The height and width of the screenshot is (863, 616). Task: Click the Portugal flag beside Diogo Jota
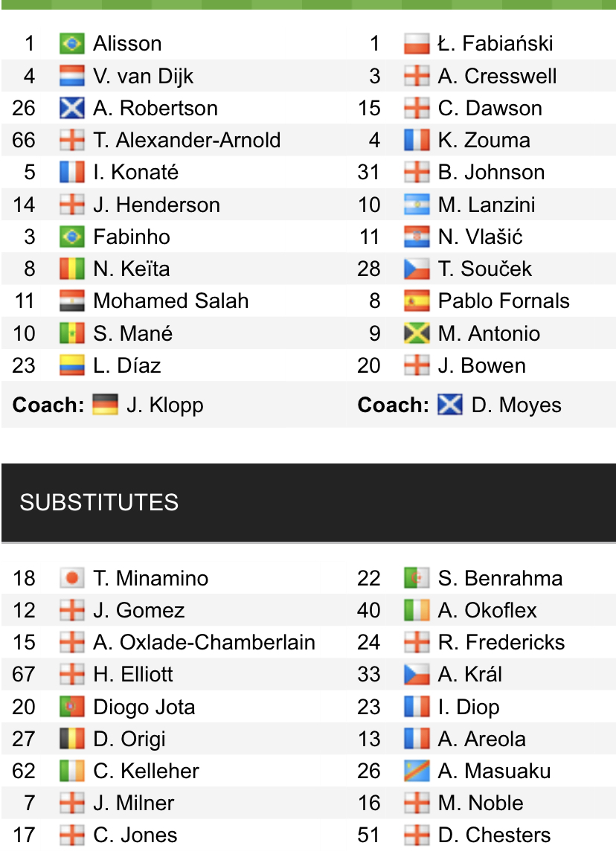coord(72,707)
